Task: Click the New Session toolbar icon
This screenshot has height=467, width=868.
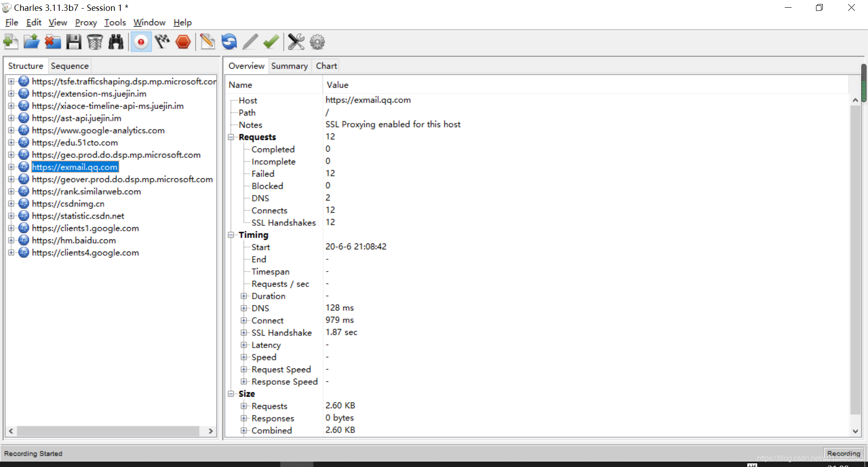Action: pos(10,42)
